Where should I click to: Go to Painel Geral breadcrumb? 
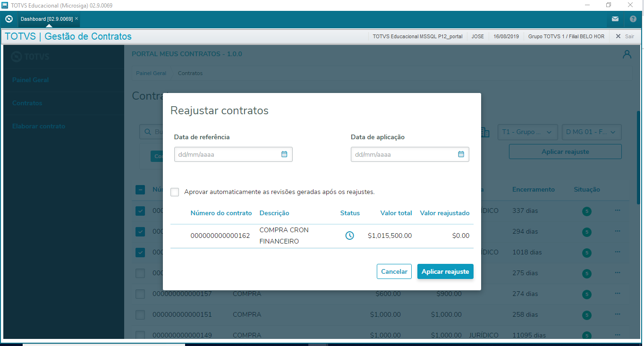pyautogui.click(x=151, y=73)
